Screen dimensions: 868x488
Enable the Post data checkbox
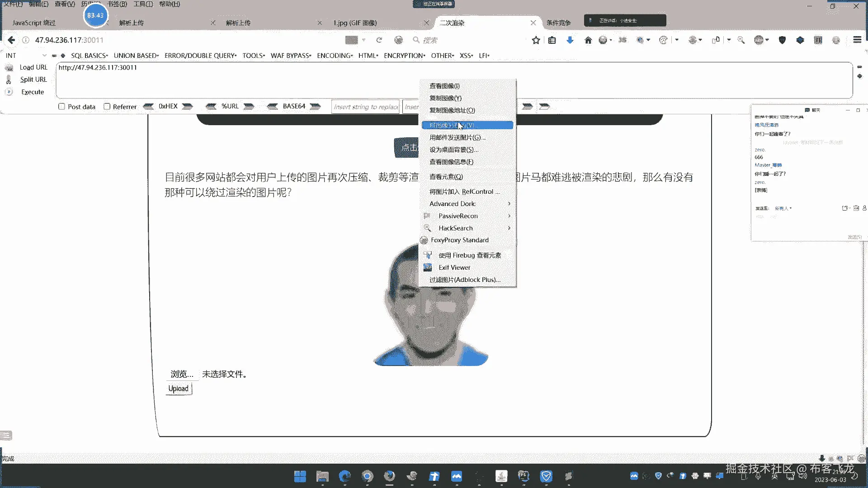61,107
